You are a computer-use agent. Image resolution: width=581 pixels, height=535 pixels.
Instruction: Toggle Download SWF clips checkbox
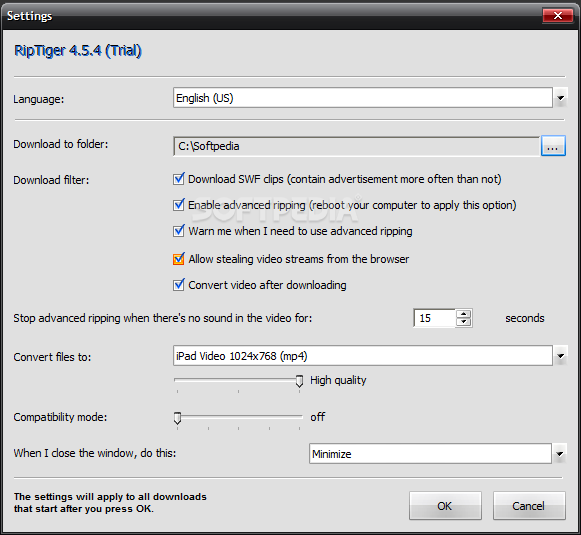click(179, 179)
